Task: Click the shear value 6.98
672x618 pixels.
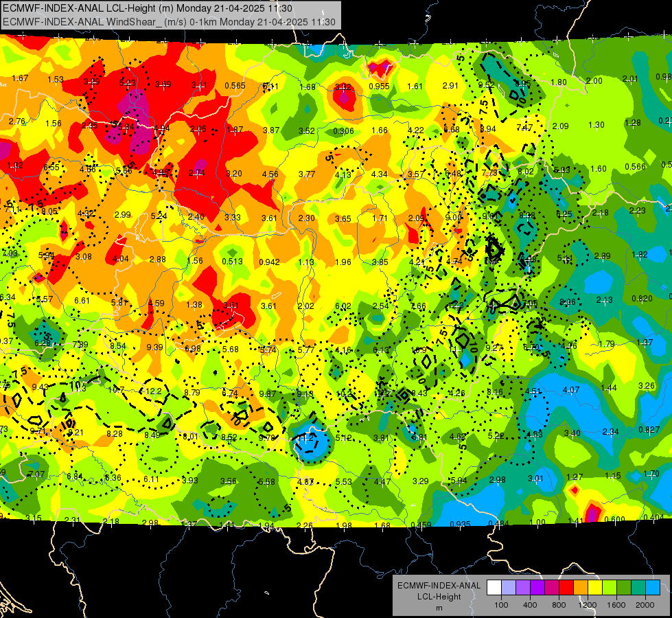Action: point(193,348)
